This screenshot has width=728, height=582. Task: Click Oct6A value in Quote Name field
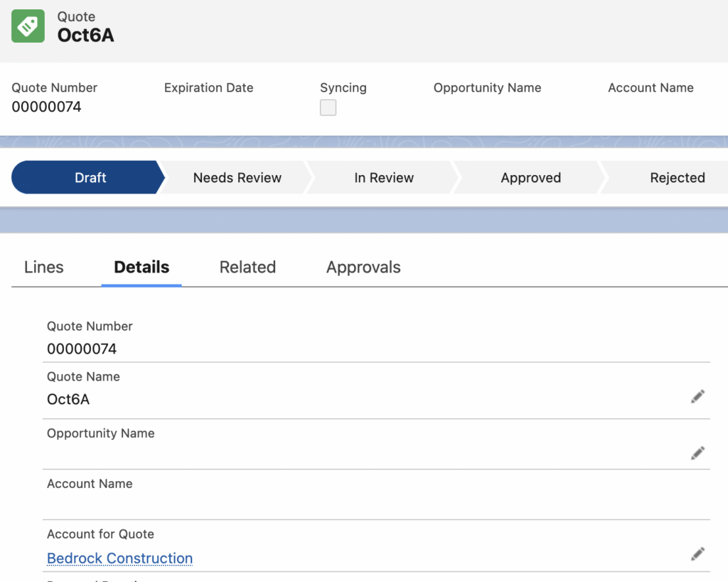point(68,400)
